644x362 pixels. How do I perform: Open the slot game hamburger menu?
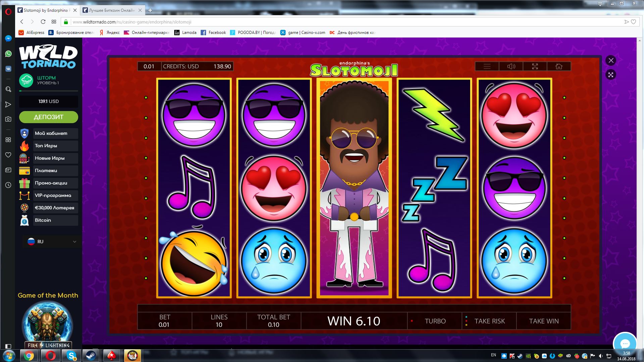click(487, 66)
